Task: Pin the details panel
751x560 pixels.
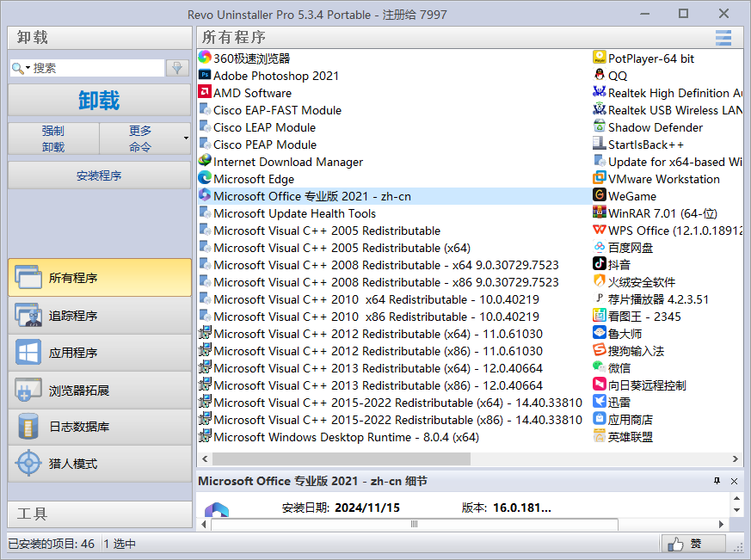Action: pyautogui.click(x=717, y=481)
